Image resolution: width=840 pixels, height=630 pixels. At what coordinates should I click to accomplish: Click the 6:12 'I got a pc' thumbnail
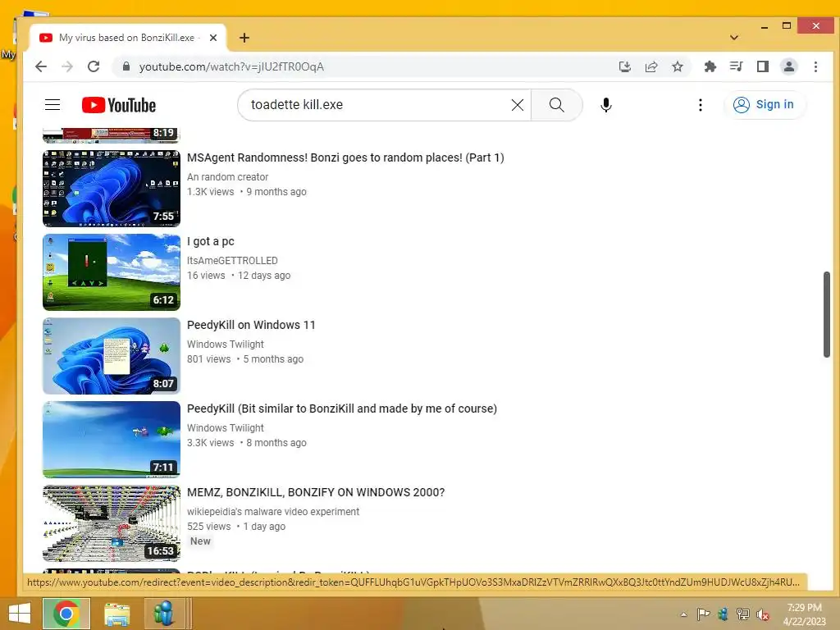coord(112,272)
